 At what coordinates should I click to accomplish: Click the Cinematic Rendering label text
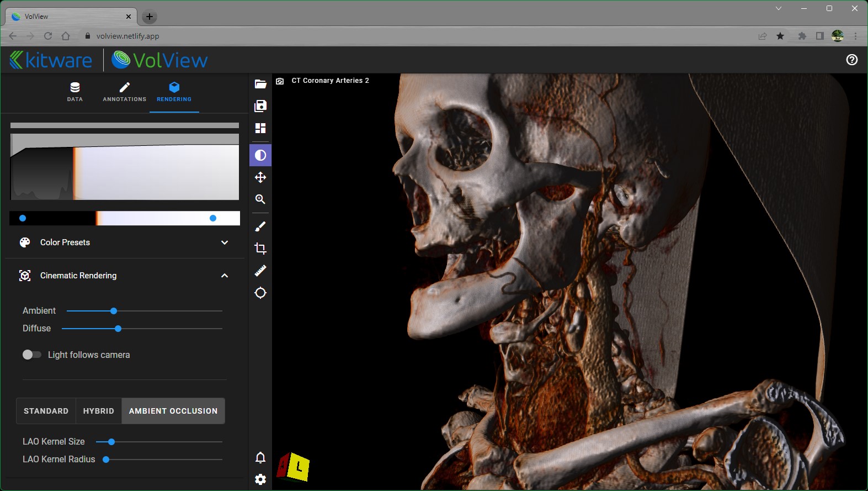78,276
